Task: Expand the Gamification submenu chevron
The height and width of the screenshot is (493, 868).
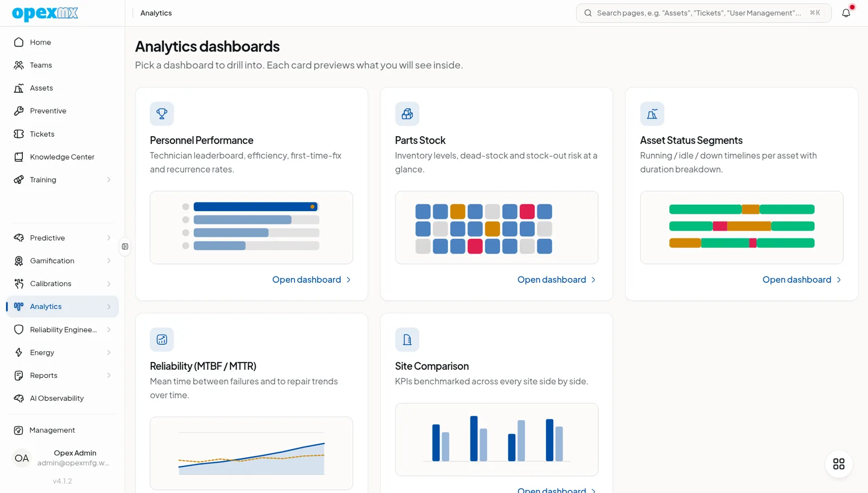Action: [x=109, y=261]
